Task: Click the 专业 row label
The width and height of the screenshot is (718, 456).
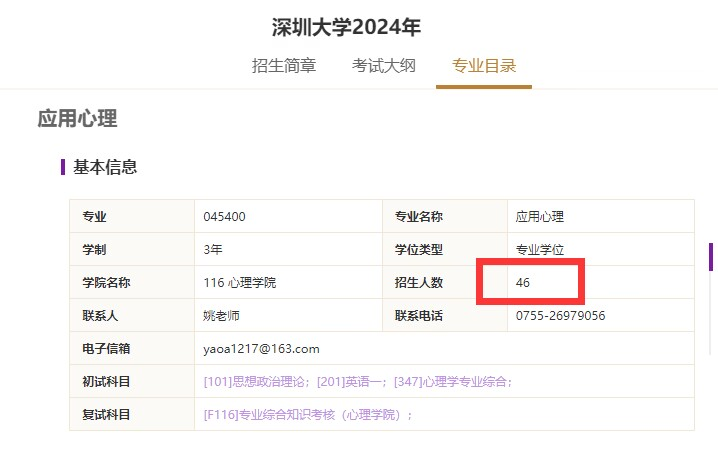Action: [94, 217]
